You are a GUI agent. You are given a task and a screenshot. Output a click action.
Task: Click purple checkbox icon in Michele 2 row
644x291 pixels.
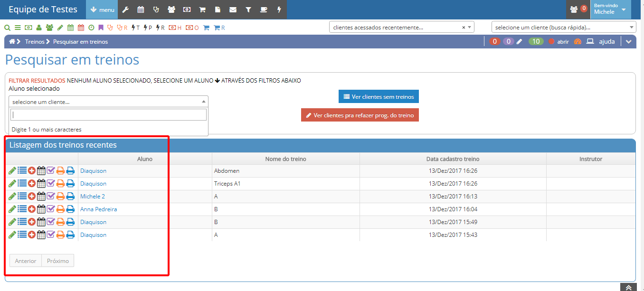[x=51, y=197]
